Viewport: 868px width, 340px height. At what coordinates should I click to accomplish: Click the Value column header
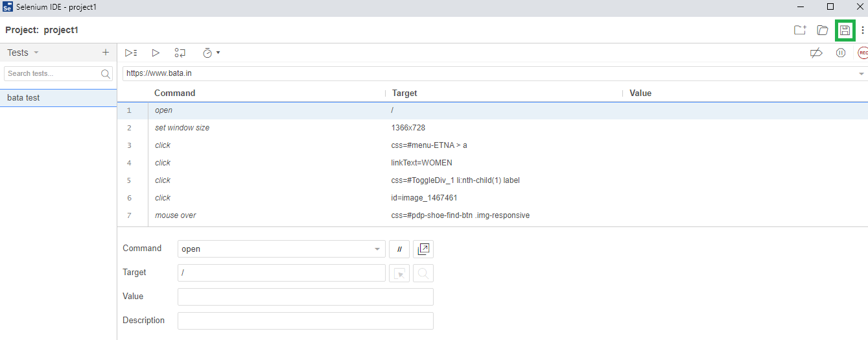(x=640, y=93)
